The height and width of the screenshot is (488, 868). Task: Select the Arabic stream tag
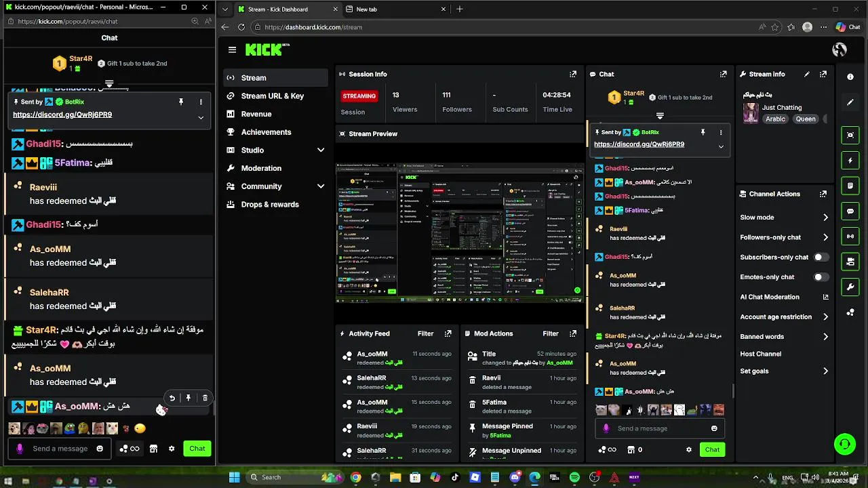775,119
